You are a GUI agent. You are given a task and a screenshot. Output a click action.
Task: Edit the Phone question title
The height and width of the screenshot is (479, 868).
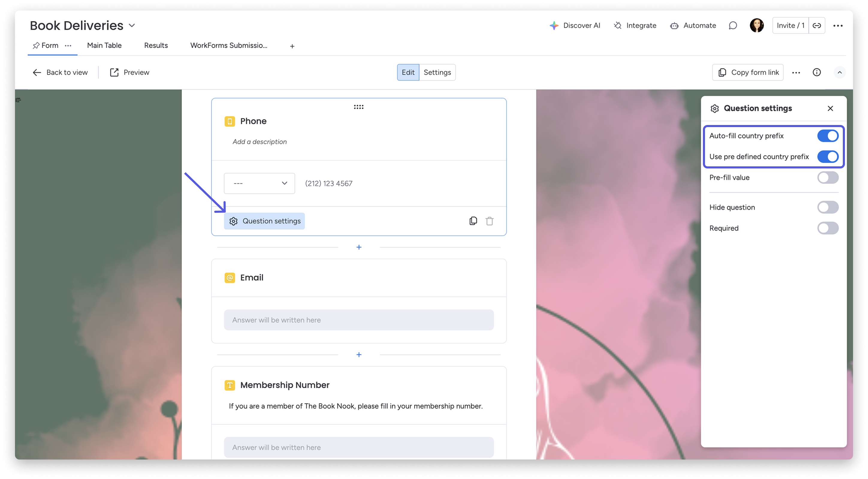(253, 121)
